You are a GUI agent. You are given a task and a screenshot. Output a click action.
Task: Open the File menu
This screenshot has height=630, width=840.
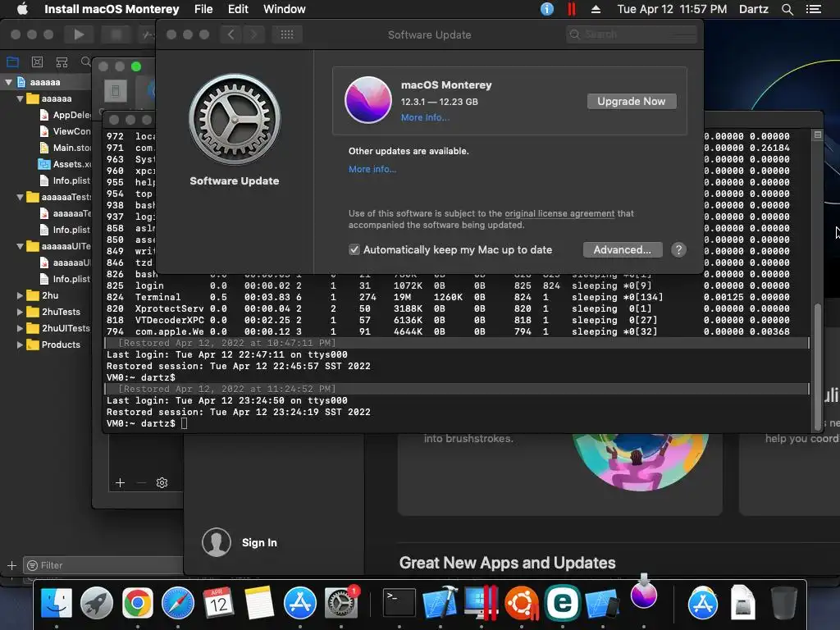(x=203, y=9)
